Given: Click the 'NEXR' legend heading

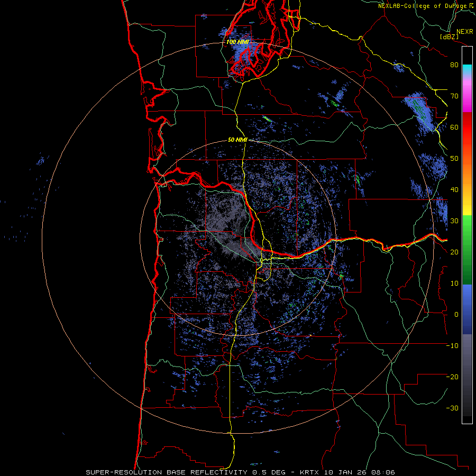Looking at the screenshot, I should (x=465, y=32).
